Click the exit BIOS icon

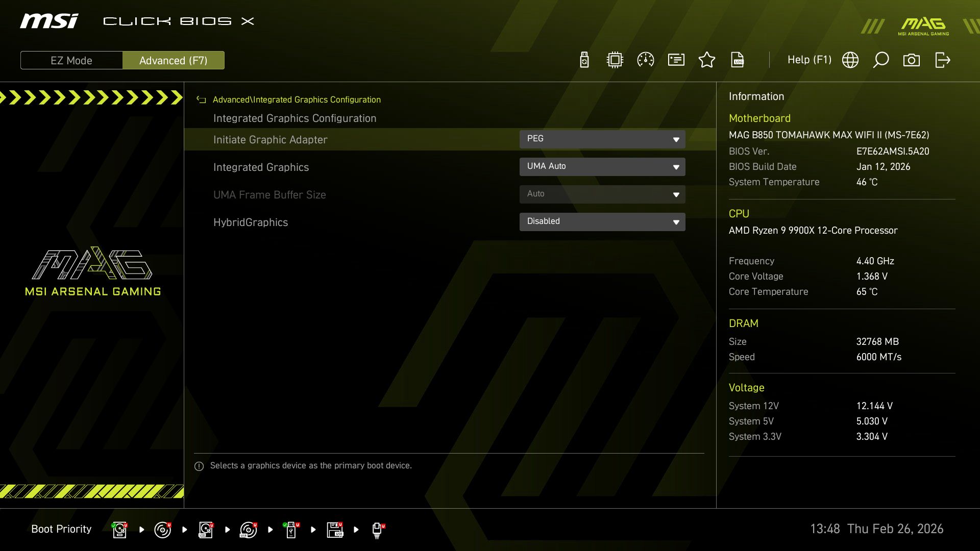coord(942,60)
